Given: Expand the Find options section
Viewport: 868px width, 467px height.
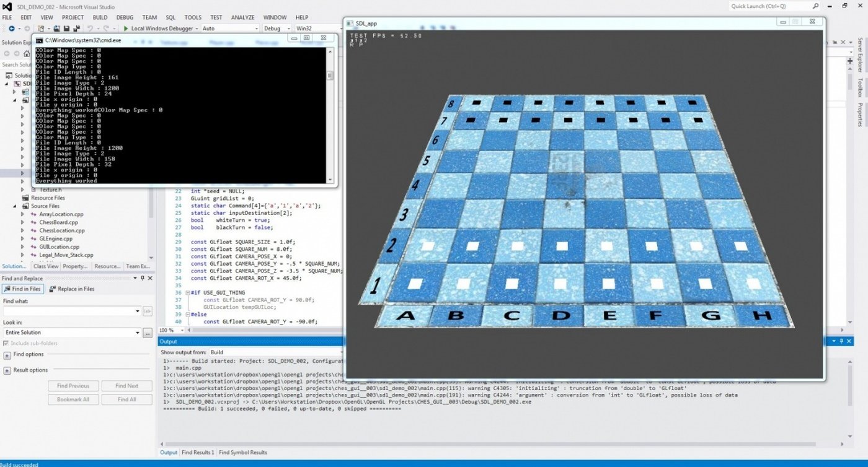Looking at the screenshot, I should coord(6,354).
